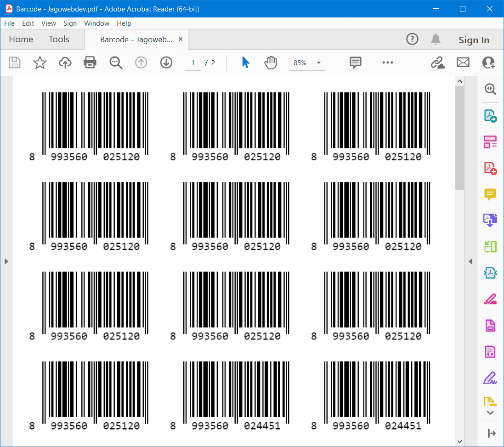The width and height of the screenshot is (504, 447).
Task: Expand the left navigation pane arrow
Action: (x=6, y=261)
